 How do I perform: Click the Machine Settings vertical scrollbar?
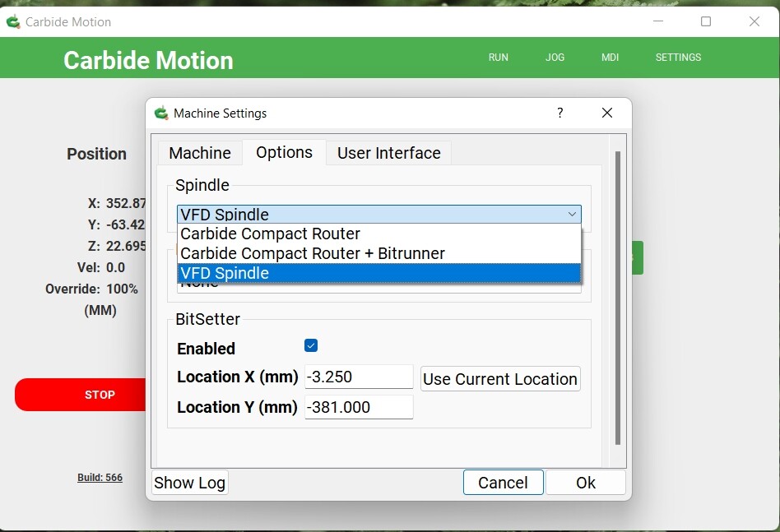tap(618, 298)
